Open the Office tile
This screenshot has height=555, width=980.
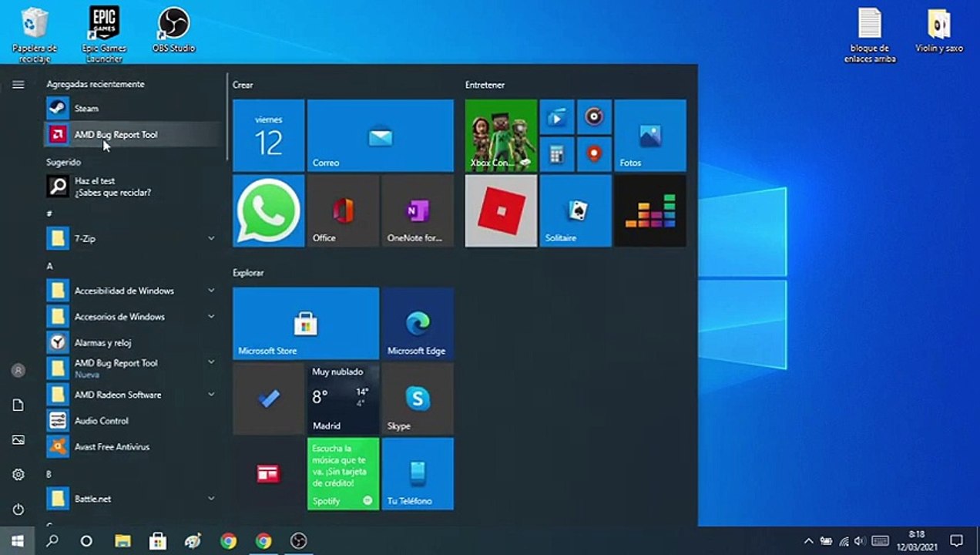(343, 210)
